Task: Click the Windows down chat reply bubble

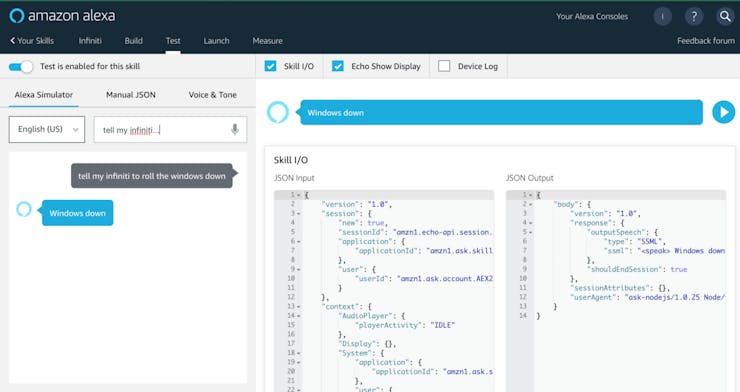Action: coord(77,213)
